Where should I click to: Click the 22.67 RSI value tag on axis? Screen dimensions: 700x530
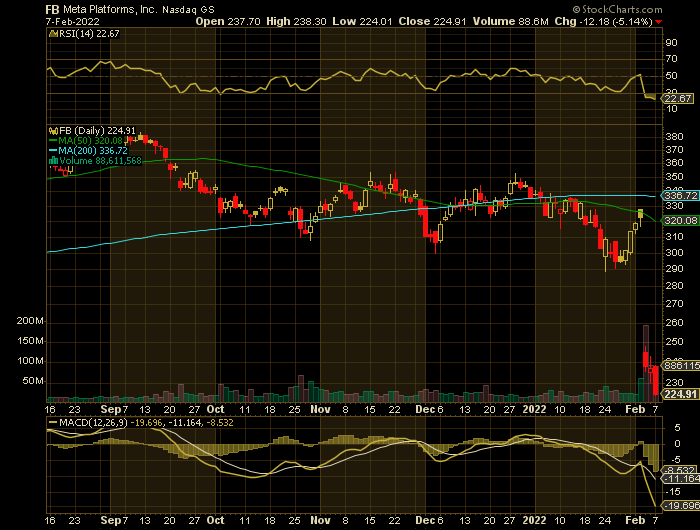click(x=678, y=99)
